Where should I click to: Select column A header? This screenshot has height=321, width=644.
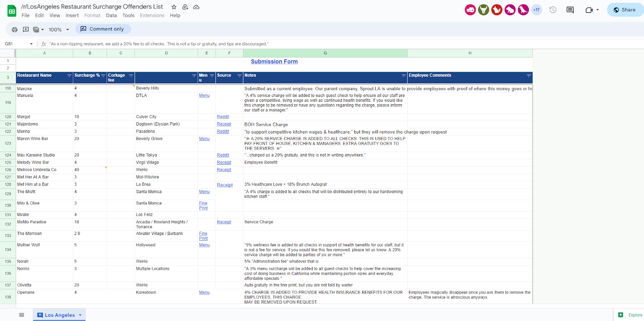pyautogui.click(x=44, y=53)
